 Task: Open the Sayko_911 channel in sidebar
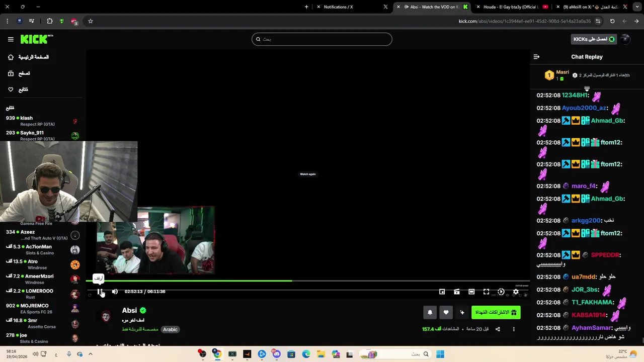tap(43, 136)
